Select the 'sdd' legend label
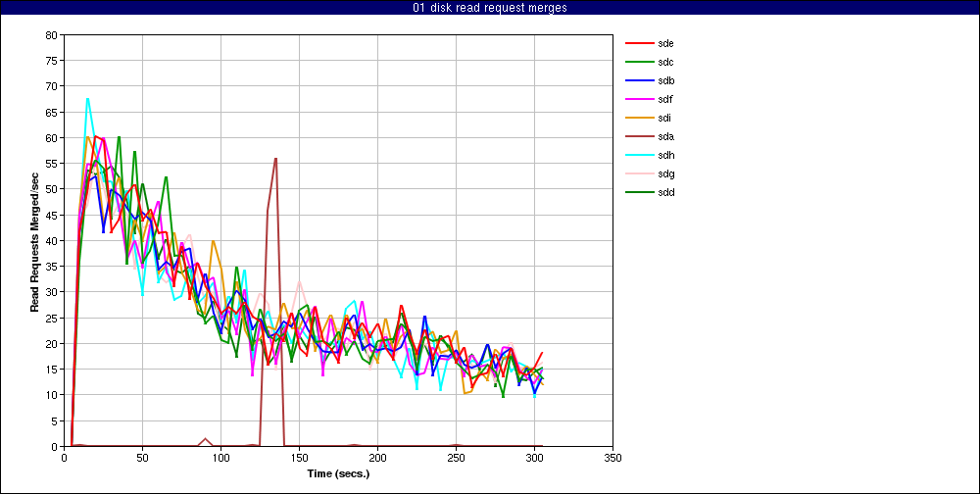 (665, 192)
